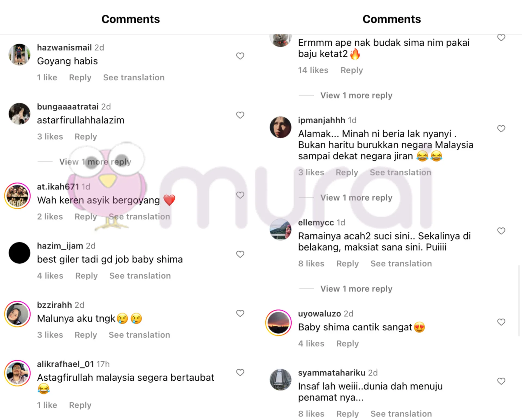522x420 pixels.
Task: Tap the heart on bungaaaatratai's comment
Action: pos(240,115)
